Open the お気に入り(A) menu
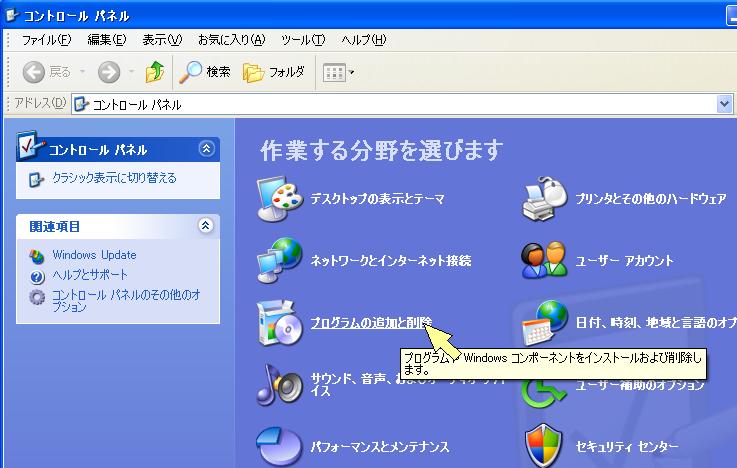737x468 pixels. click(x=232, y=40)
